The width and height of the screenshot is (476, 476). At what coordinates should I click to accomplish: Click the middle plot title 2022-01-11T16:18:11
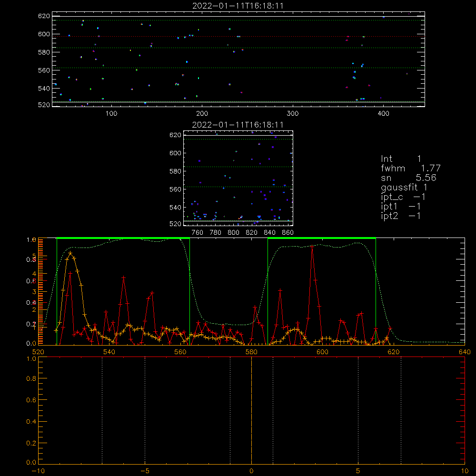coord(238,125)
